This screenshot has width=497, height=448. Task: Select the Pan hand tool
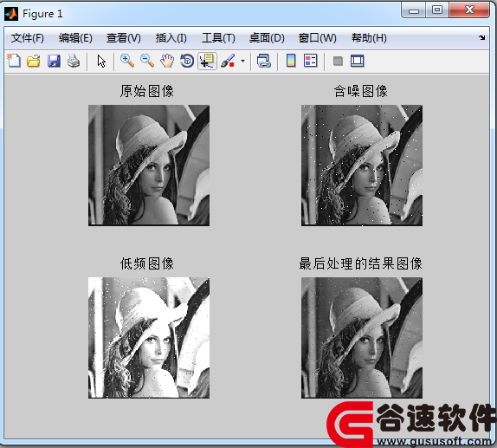point(167,61)
